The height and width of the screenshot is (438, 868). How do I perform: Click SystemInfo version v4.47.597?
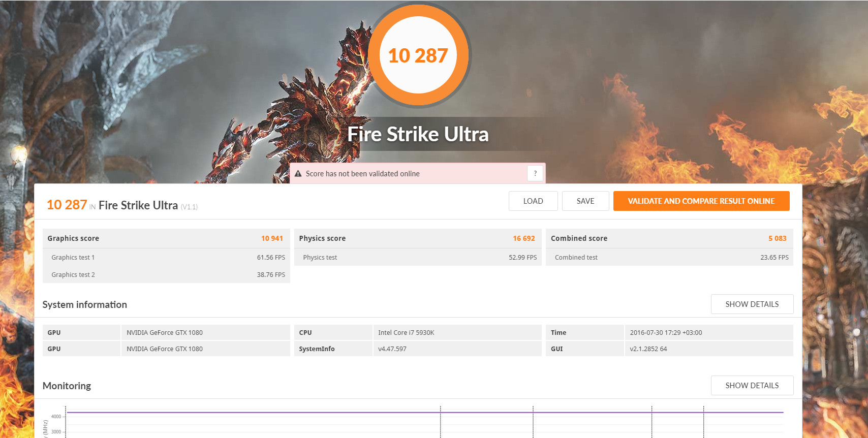point(392,349)
